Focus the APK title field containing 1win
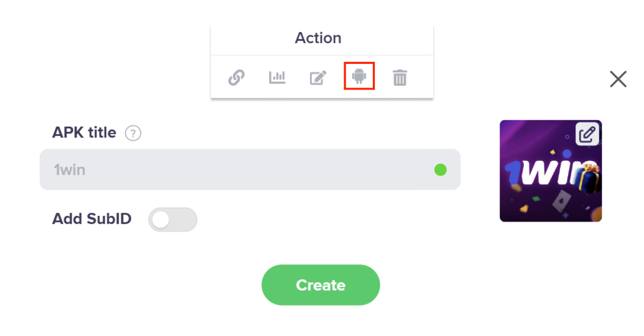644x336 pixels. coord(250,170)
